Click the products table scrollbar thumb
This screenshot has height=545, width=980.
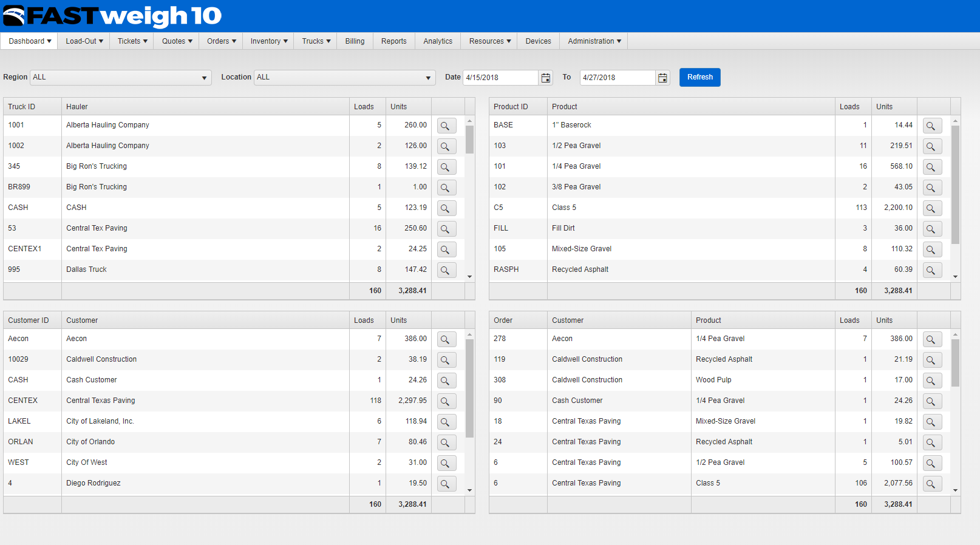click(x=955, y=184)
